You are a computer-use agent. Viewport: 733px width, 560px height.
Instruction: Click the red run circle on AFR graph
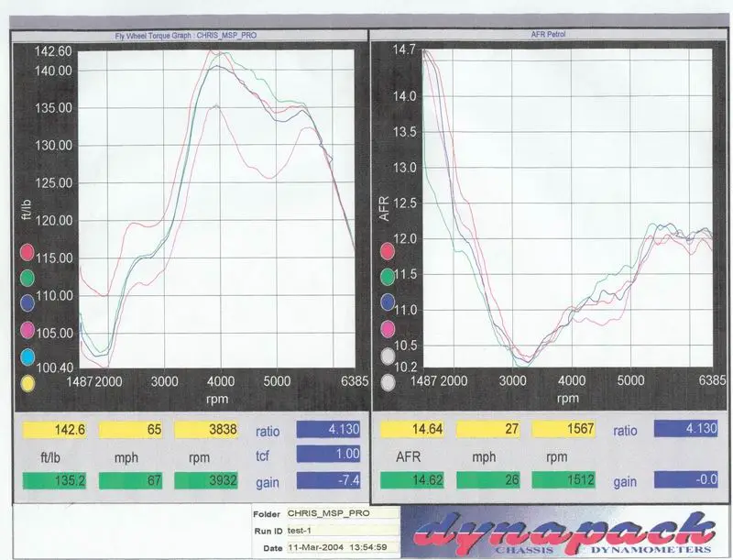[x=388, y=248]
